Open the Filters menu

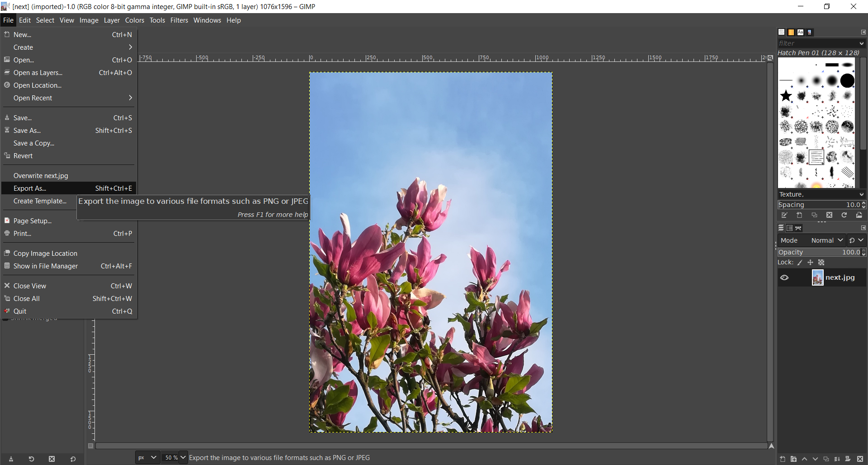(x=179, y=20)
